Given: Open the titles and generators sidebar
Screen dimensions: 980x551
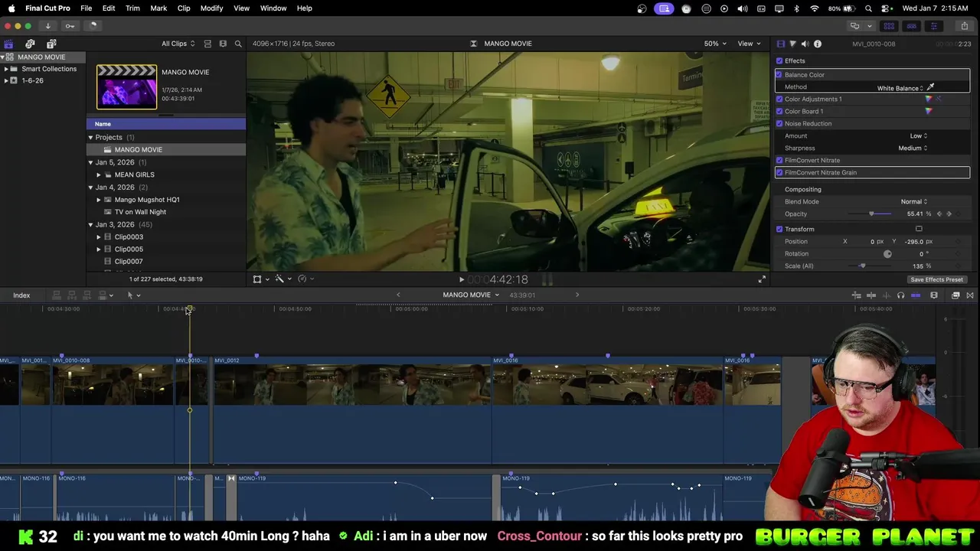Looking at the screenshot, I should click(51, 44).
